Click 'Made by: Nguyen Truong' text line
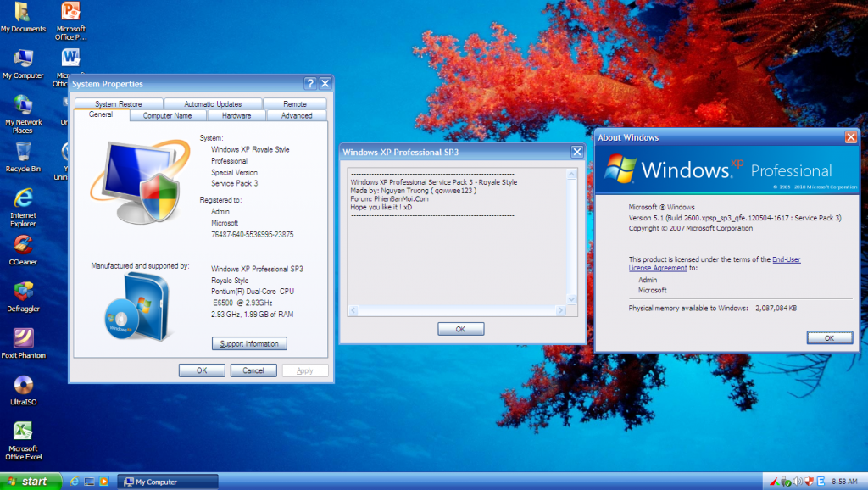The height and width of the screenshot is (490, 868). (414, 191)
